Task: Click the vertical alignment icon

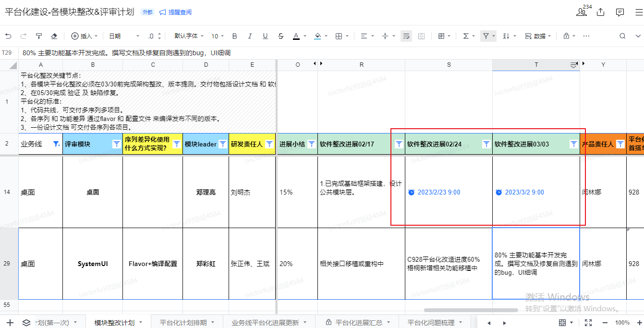Action: coord(385,36)
